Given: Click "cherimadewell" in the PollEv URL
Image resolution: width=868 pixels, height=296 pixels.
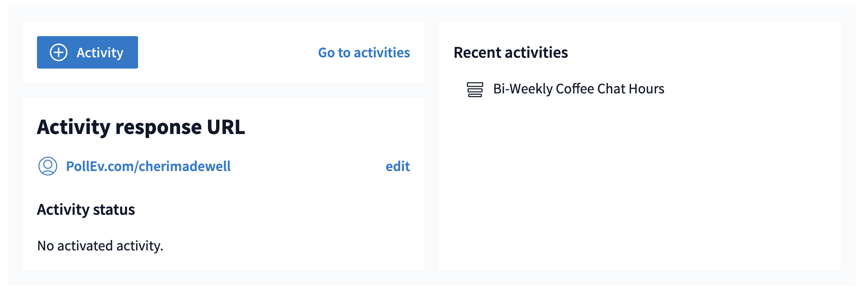Looking at the screenshot, I should tap(185, 166).
